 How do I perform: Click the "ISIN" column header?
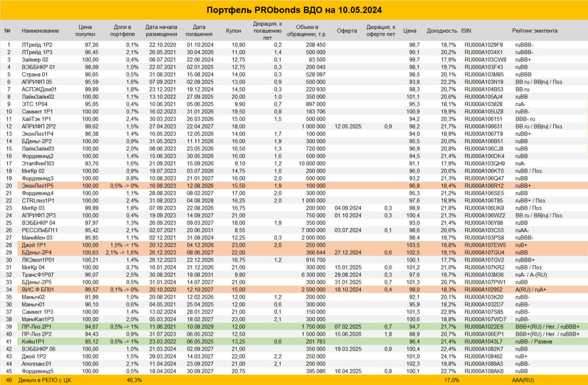(466, 31)
